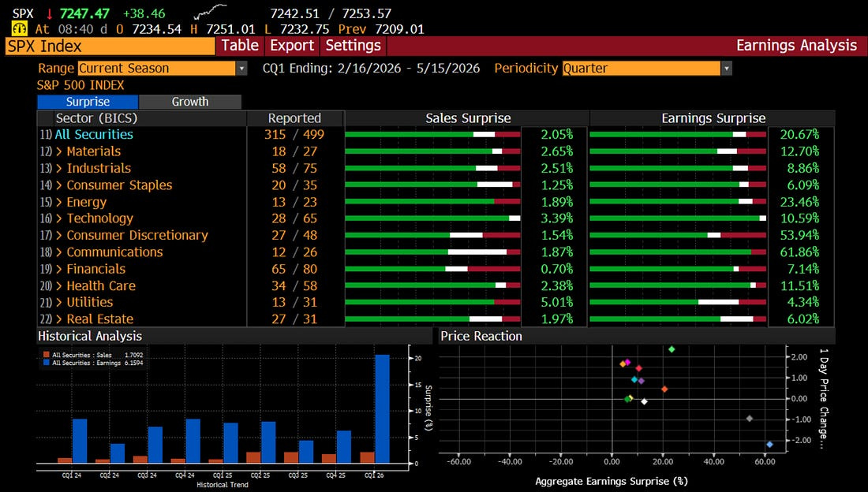The image size is (868, 492).
Task: Click the yellow clock icon beside At 08:40
Action: tap(20, 28)
